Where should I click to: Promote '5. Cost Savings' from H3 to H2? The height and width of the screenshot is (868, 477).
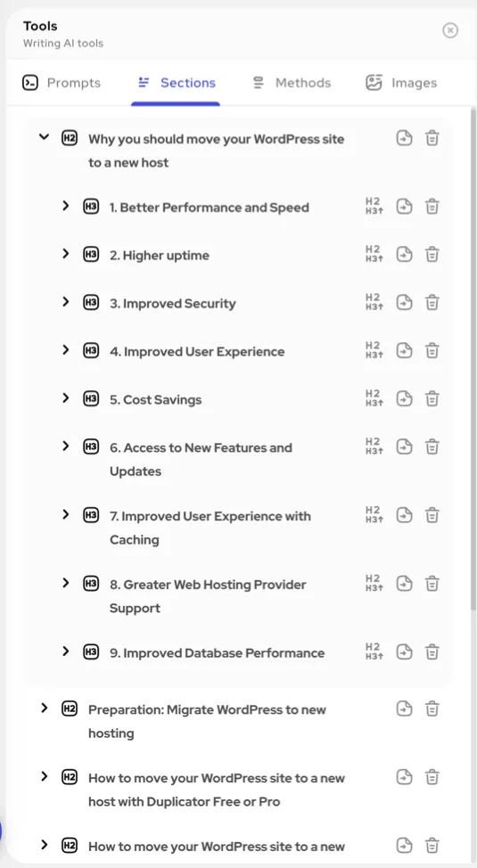[x=374, y=399]
